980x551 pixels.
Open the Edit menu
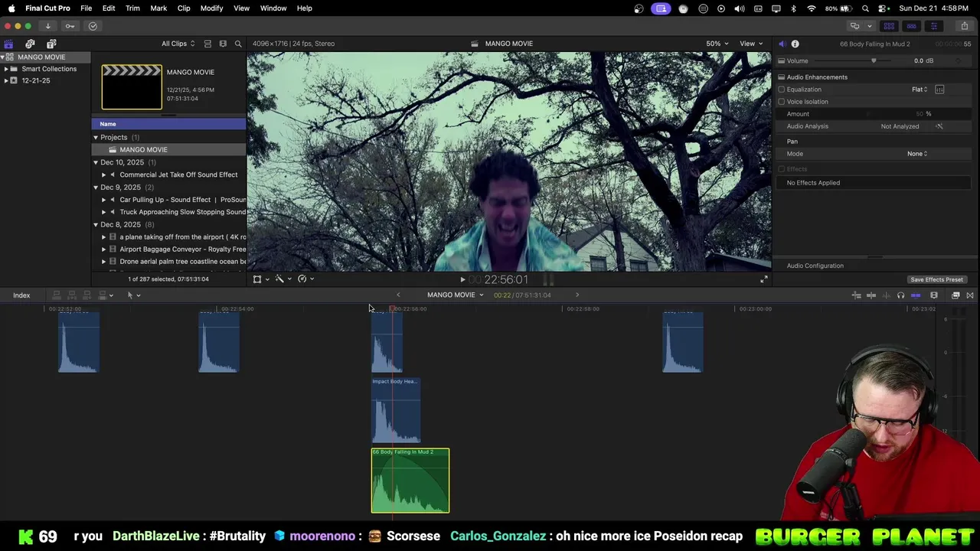[x=109, y=8]
